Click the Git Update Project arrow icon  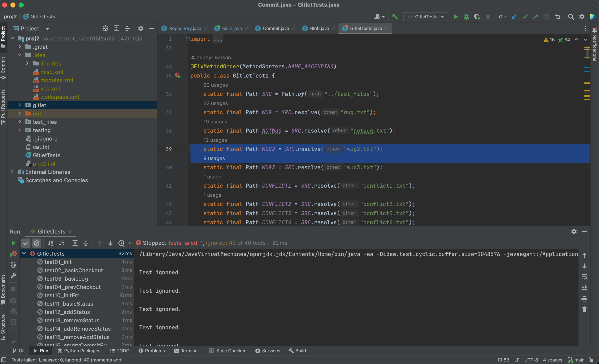tap(514, 17)
